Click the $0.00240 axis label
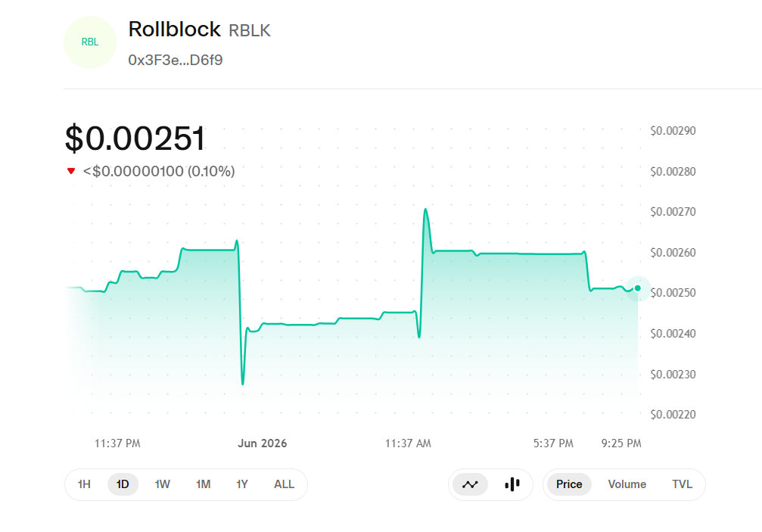 tap(673, 334)
